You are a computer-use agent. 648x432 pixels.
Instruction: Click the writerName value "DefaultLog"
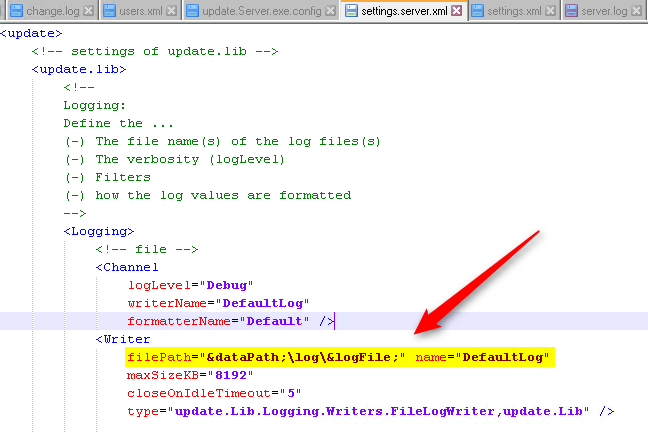262,303
